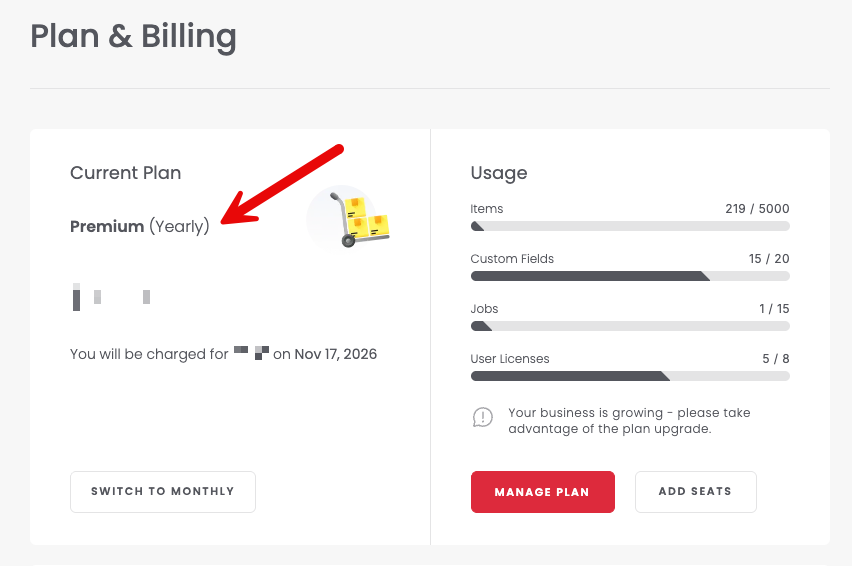Click the hand truck boxes illustration
The image size is (852, 566).
(349, 219)
